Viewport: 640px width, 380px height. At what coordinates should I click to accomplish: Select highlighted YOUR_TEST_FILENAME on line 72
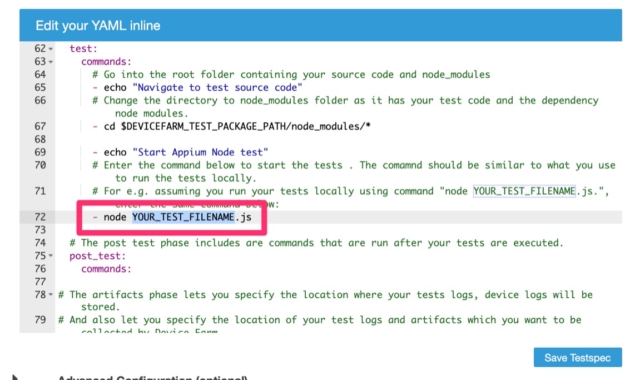point(183,217)
